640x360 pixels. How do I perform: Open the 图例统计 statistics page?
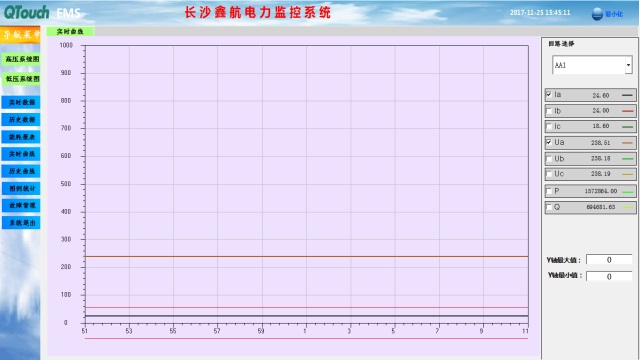click(x=21, y=188)
